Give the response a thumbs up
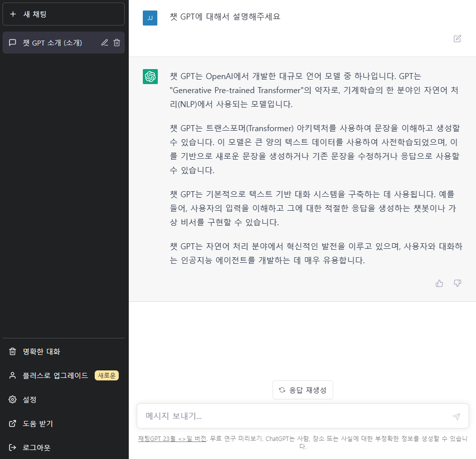Image resolution: width=476 pixels, height=459 pixels. [x=439, y=283]
